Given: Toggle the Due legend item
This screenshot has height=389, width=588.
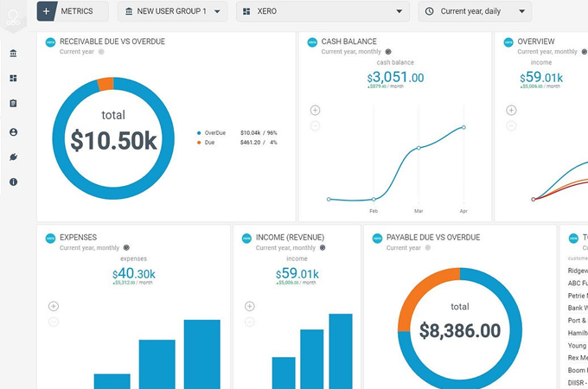Looking at the screenshot, I should pos(210,142).
